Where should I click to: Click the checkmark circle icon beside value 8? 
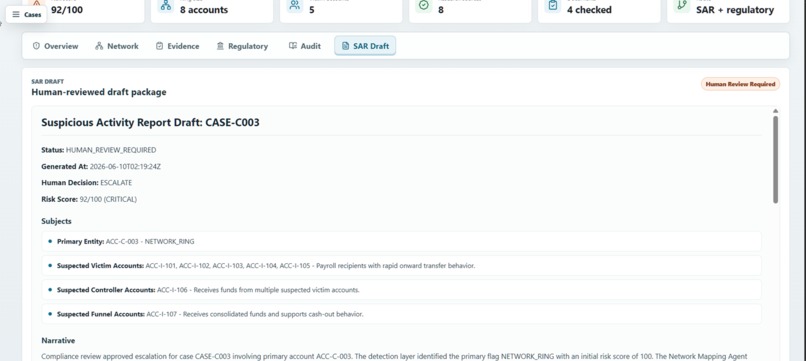point(424,5)
